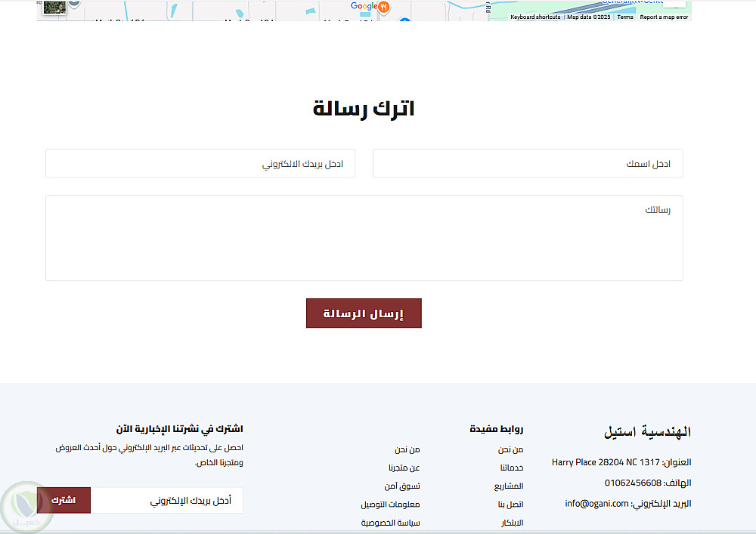Open the 'سياسة الخصوصية' footer link
This screenshot has width=756, height=534.
(x=391, y=523)
